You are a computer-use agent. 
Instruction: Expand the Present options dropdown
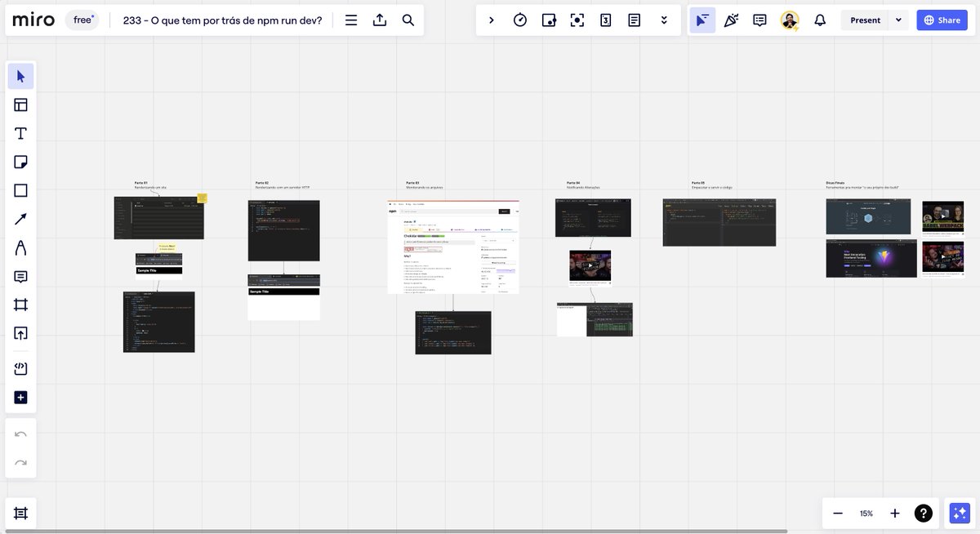(x=897, y=20)
